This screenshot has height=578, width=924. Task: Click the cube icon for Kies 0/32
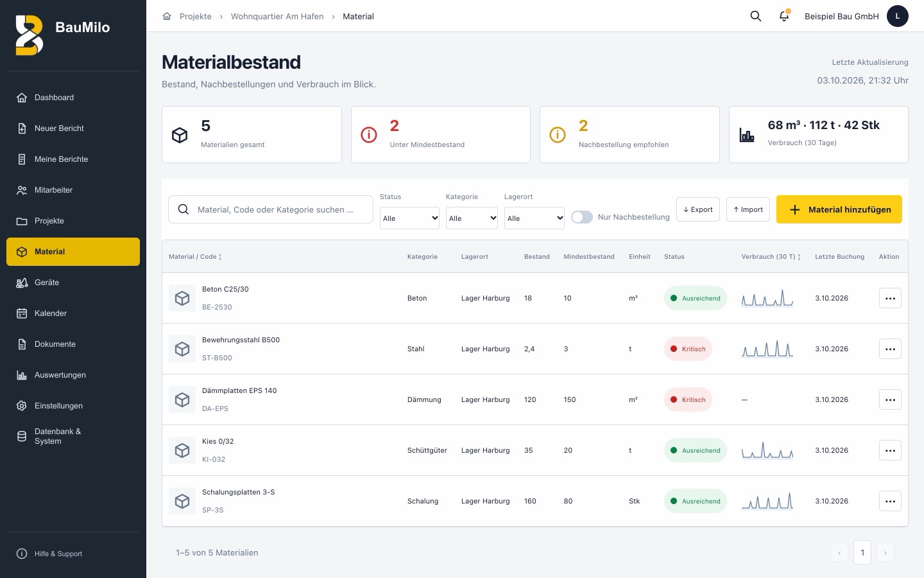click(182, 450)
